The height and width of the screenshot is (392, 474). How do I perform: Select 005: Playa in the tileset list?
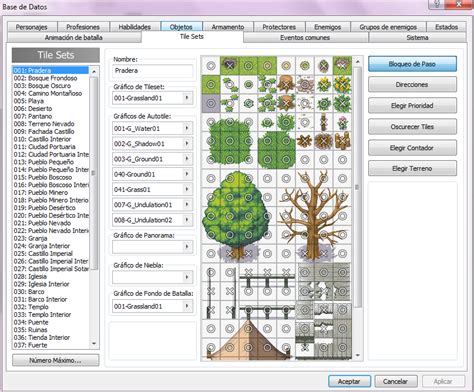pyautogui.click(x=29, y=101)
